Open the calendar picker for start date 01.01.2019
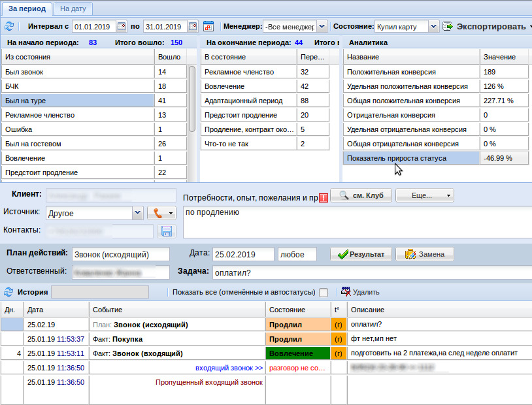 pyautogui.click(x=121, y=26)
